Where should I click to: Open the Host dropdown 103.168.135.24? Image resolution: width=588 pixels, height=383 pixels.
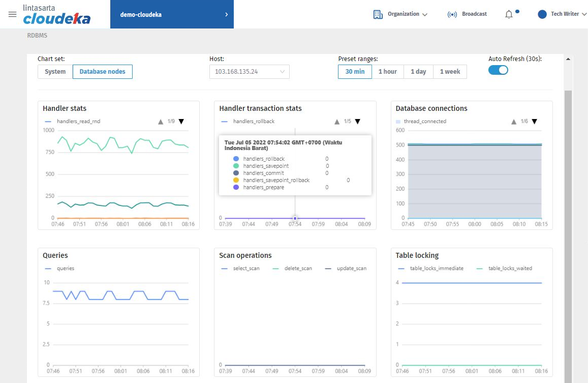249,72
